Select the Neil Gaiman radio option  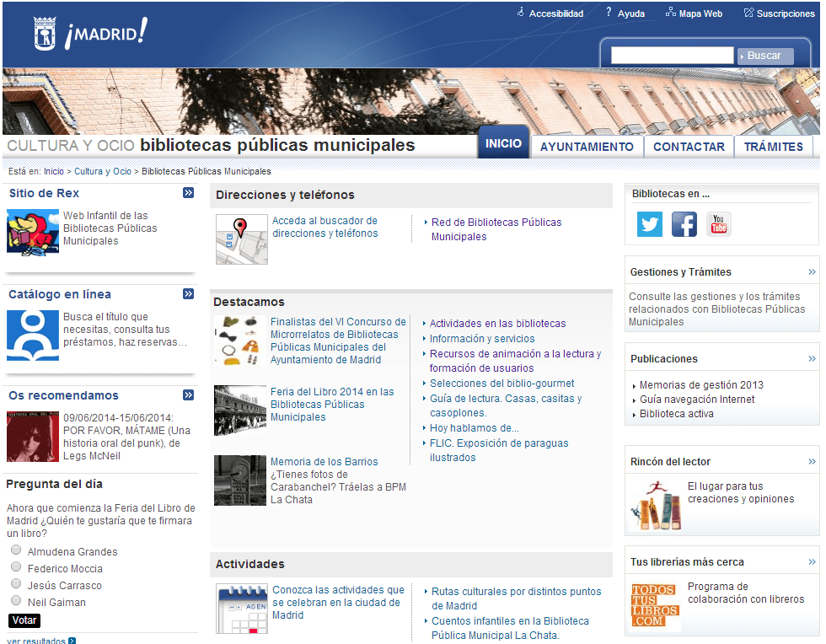point(16,601)
